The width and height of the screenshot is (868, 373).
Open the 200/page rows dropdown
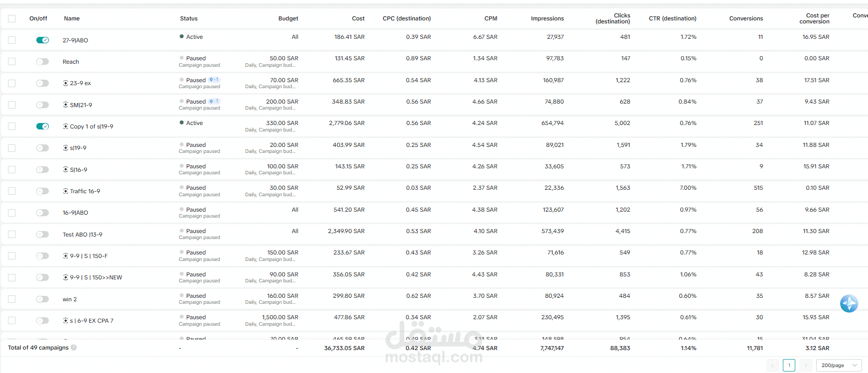tap(839, 366)
